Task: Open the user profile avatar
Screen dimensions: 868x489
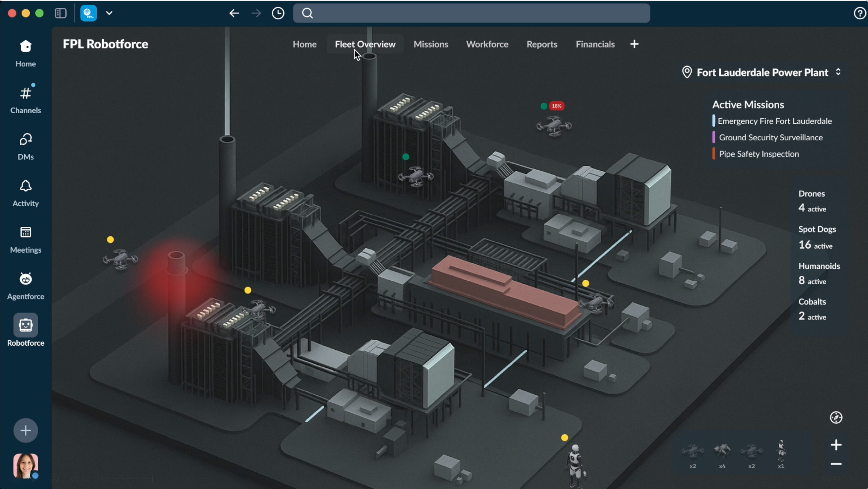Action: pos(26,466)
